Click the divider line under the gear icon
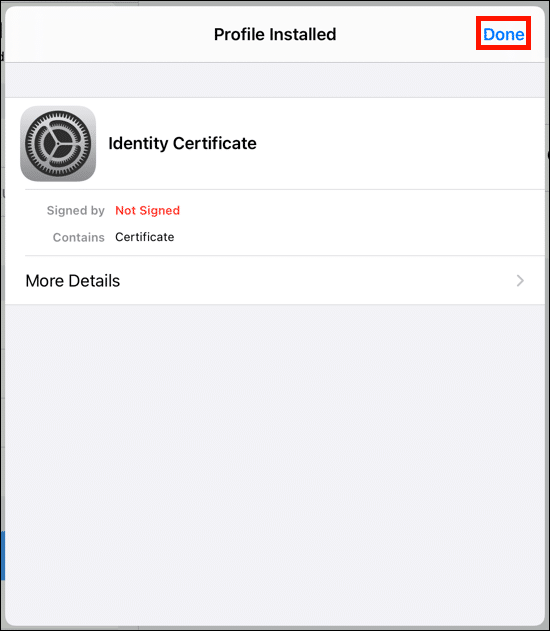The image size is (550, 631). coord(285,189)
